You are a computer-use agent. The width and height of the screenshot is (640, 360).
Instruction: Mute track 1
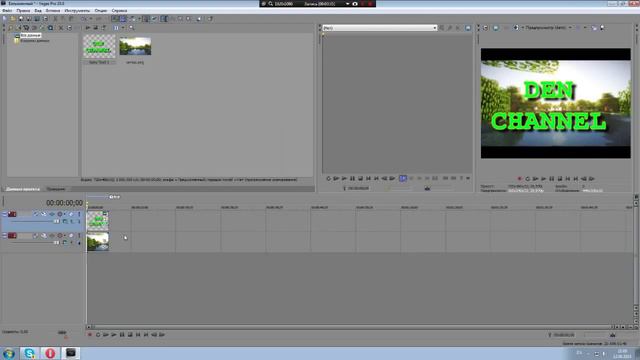[x=71, y=214]
